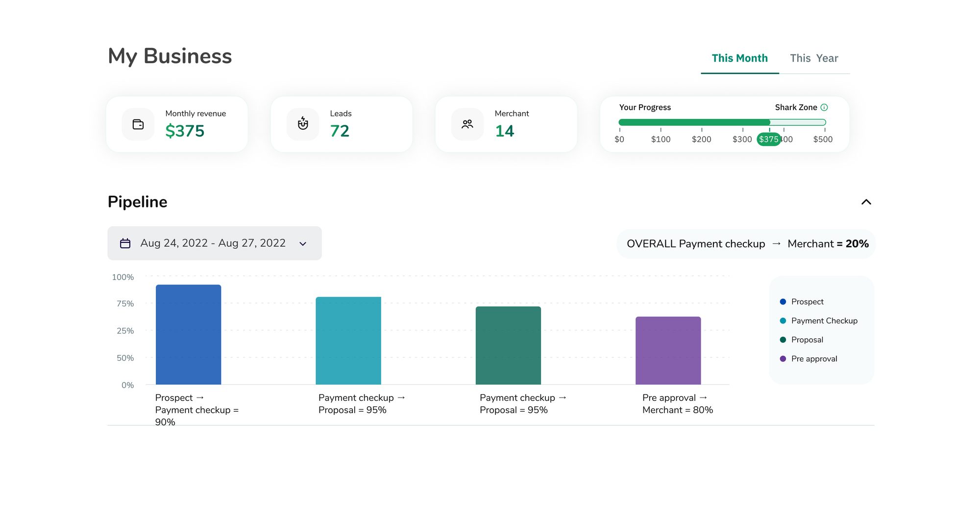
Task: Switch to the This Year tab
Action: click(x=814, y=58)
